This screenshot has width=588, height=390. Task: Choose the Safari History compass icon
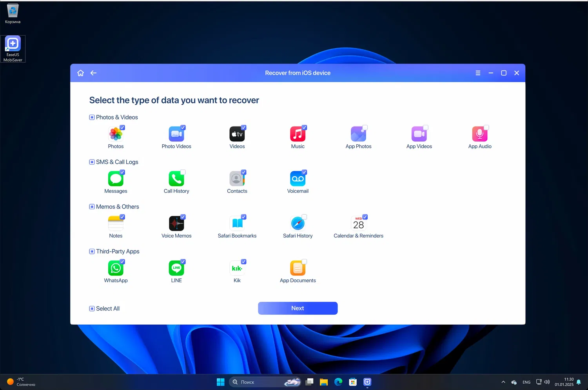[x=298, y=223]
